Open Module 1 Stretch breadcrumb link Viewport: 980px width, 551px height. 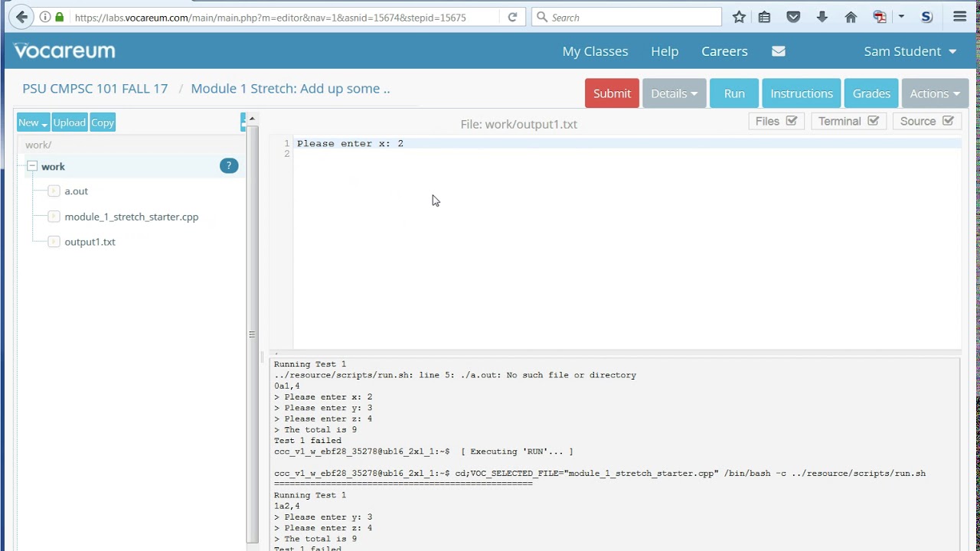[290, 89]
